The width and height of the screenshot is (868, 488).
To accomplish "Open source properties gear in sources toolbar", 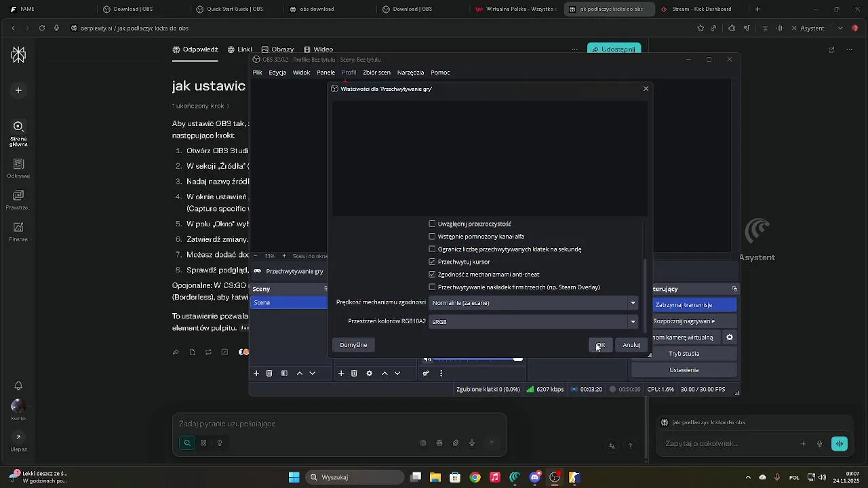I will (369, 373).
